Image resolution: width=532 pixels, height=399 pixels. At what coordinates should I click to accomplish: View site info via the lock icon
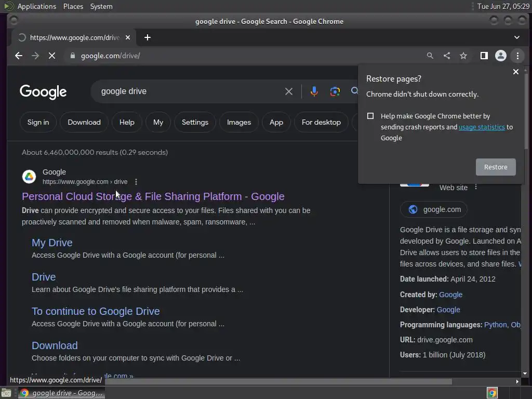[72, 56]
